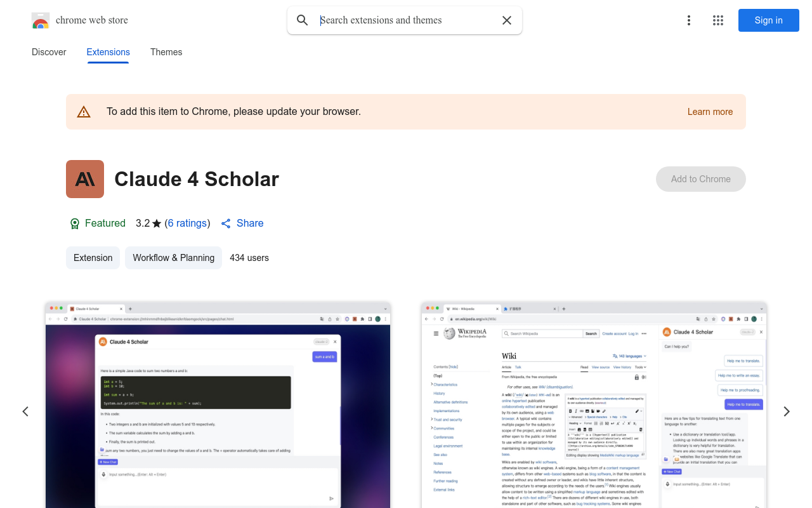Click the Claude 4 Scholar extension logo
The height and width of the screenshot is (508, 812).
[85, 179]
